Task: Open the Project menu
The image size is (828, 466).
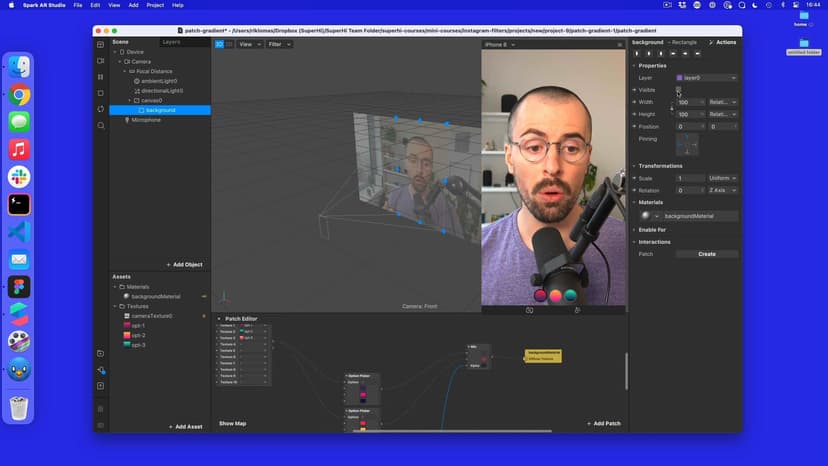Action: coord(155,5)
